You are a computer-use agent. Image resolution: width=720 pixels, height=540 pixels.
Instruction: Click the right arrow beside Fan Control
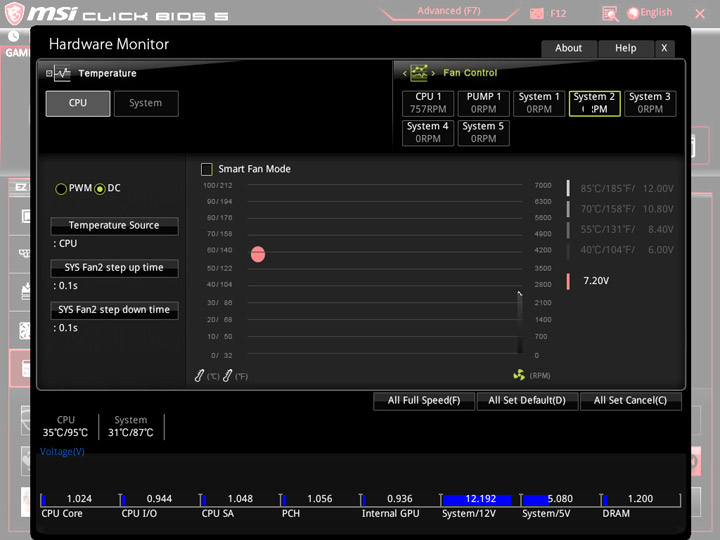pyautogui.click(x=433, y=73)
